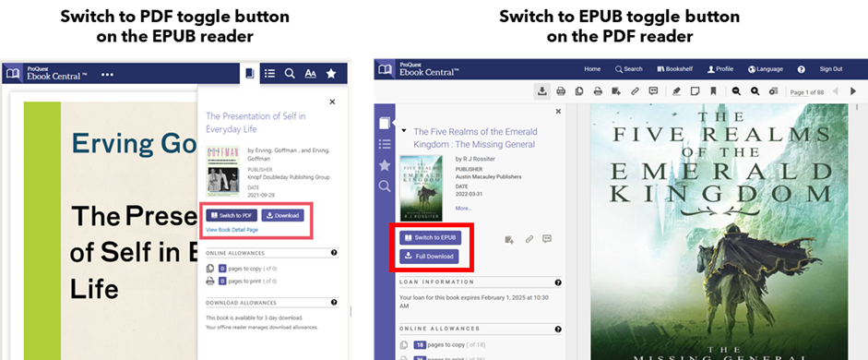Close the PDF reader side panel
This screenshot has height=360, width=868.
coord(558,112)
